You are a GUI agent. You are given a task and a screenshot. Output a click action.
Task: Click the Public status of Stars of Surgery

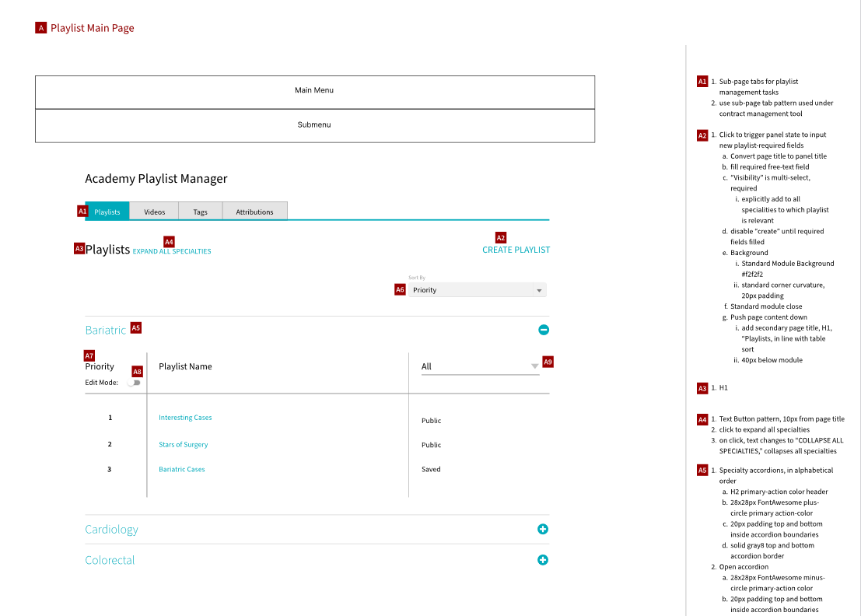click(x=431, y=445)
